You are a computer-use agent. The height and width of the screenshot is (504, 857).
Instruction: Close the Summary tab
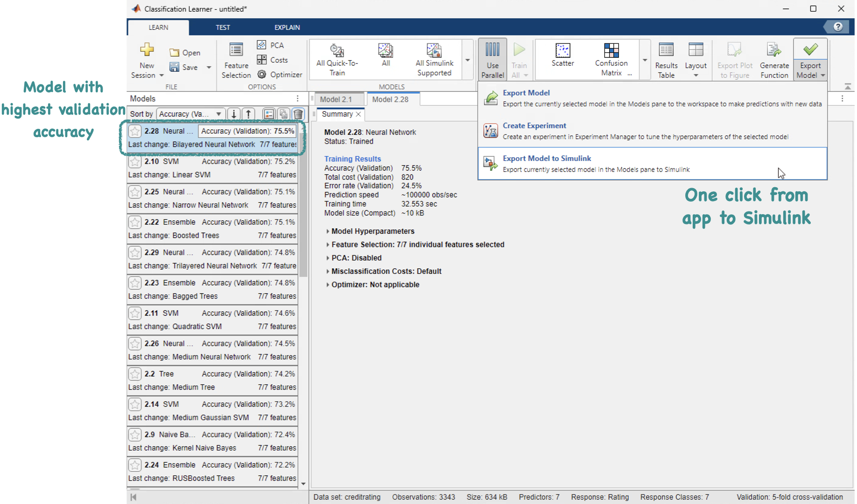[x=358, y=114]
